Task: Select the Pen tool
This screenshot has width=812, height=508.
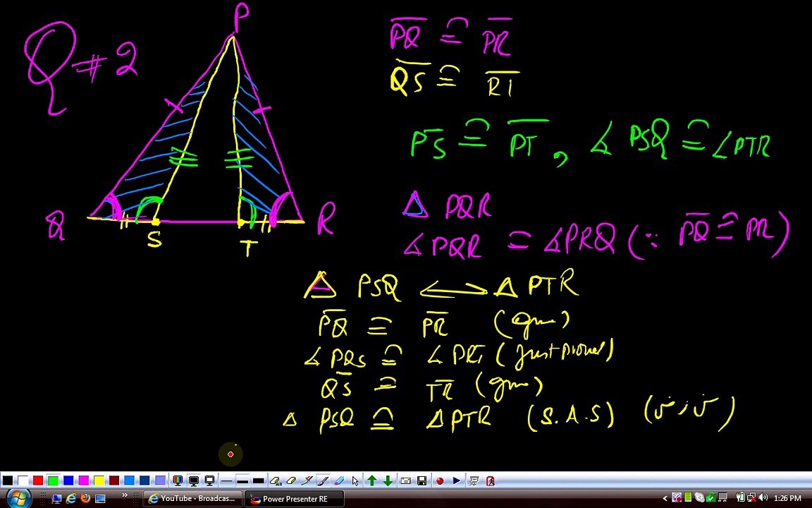Action: coord(307,481)
